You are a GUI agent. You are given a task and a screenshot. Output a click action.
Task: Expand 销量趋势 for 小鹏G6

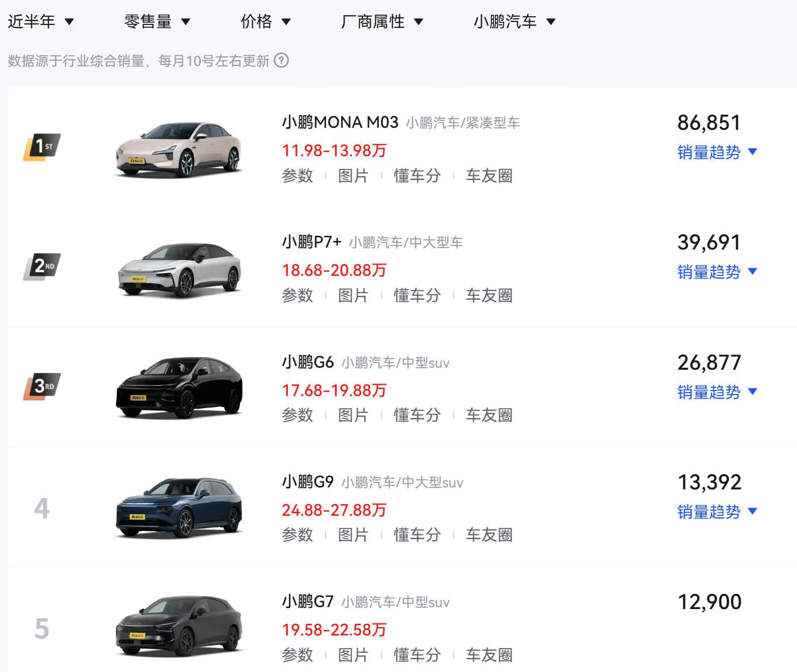pos(716,392)
